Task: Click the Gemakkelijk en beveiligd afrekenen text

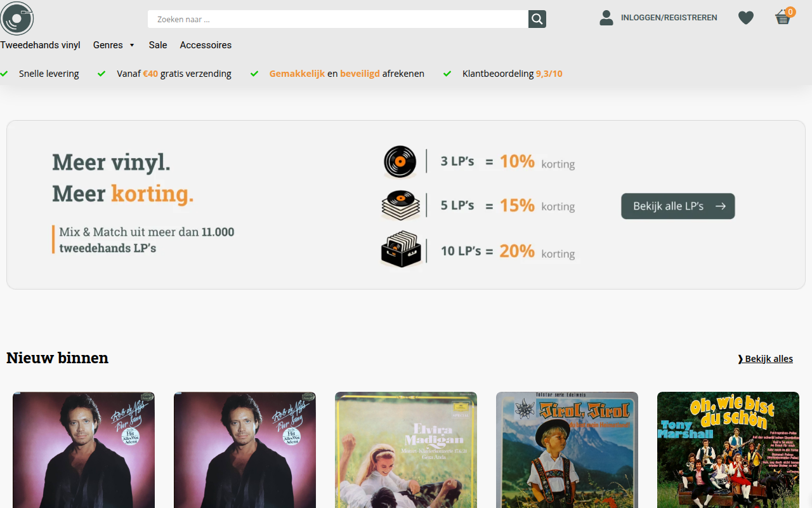Action: pos(347,74)
